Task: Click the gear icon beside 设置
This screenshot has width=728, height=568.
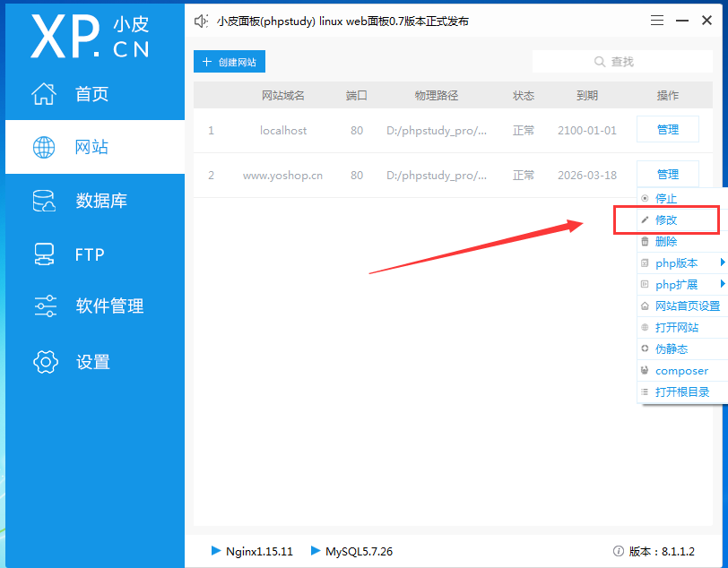Action: coord(46,362)
